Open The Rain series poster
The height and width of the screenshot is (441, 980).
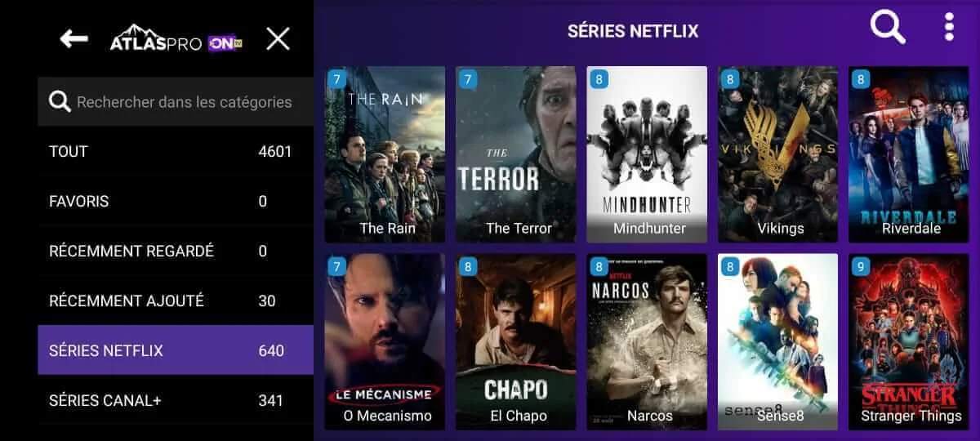coord(385,154)
